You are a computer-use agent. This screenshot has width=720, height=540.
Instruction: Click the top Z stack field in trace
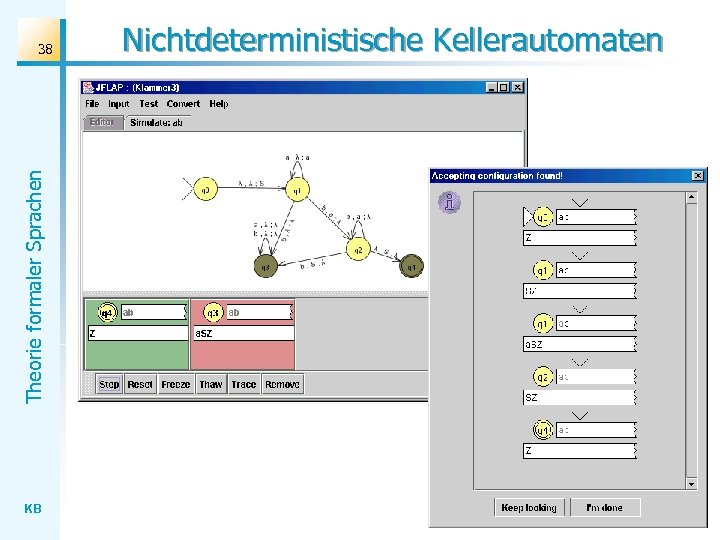[580, 237]
